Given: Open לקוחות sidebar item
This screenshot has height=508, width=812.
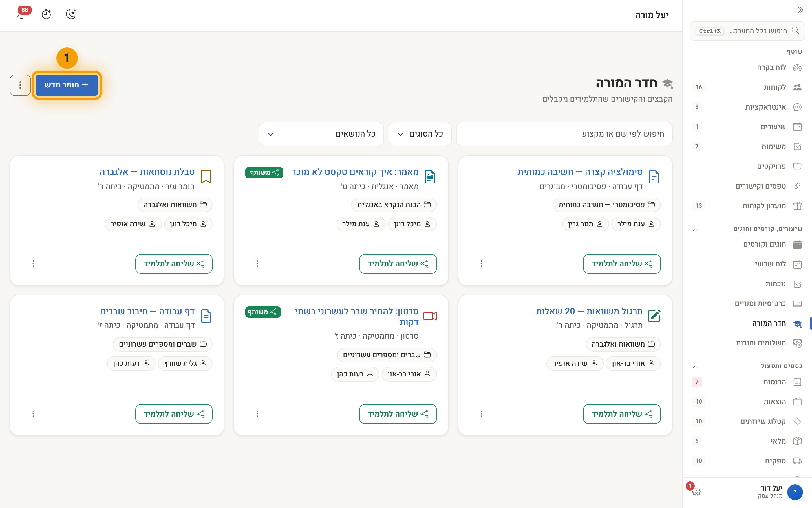Looking at the screenshot, I should pos(747,87).
